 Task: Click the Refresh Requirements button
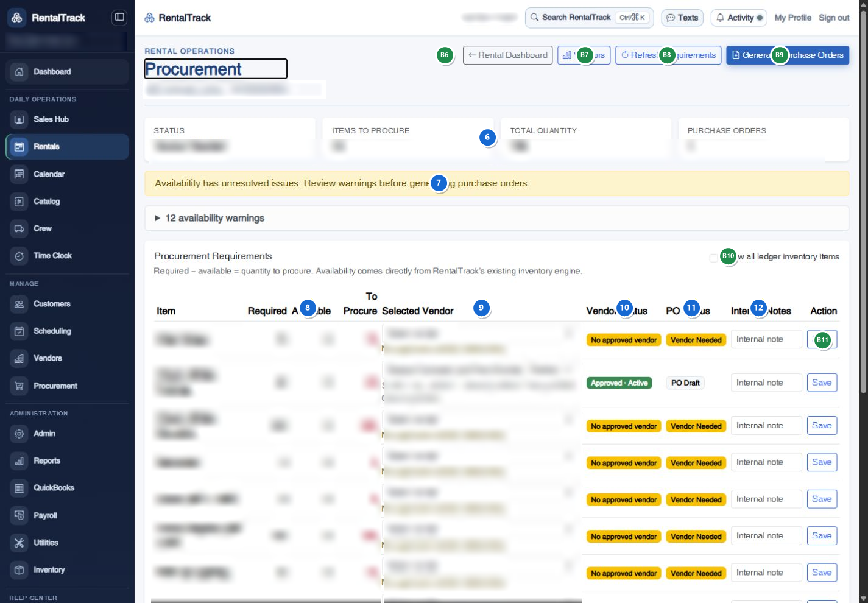[668, 55]
